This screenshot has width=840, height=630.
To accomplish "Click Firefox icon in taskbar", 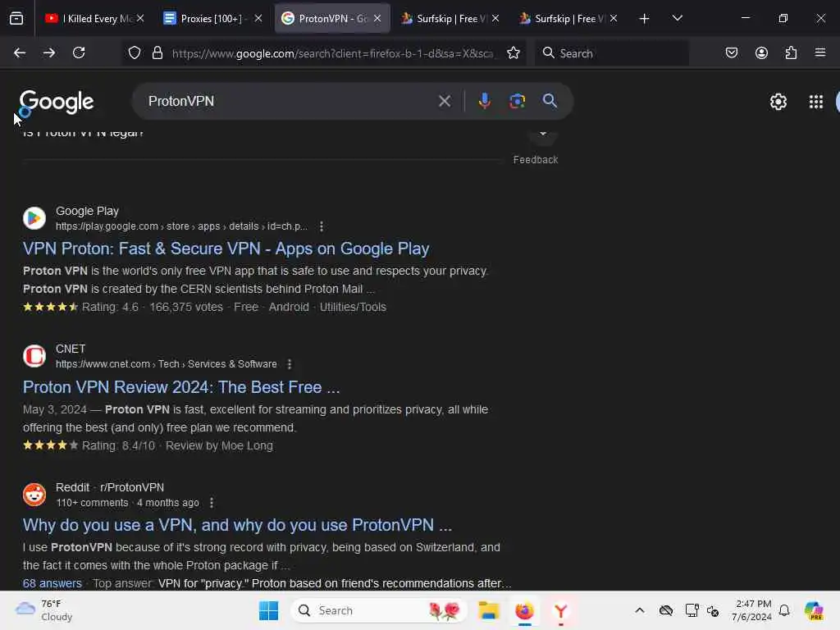I will pyautogui.click(x=524, y=610).
